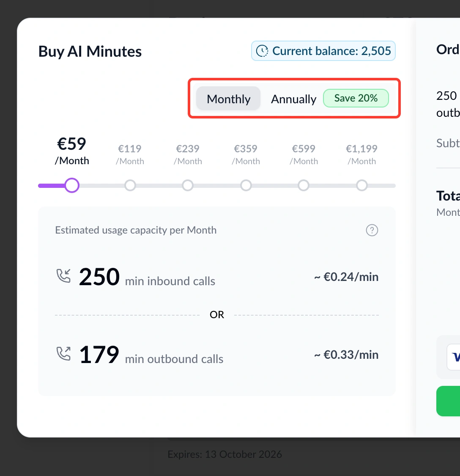Viewport: 460px width, 476px height.
Task: Click the €119 /Month price label
Action: 130,154
